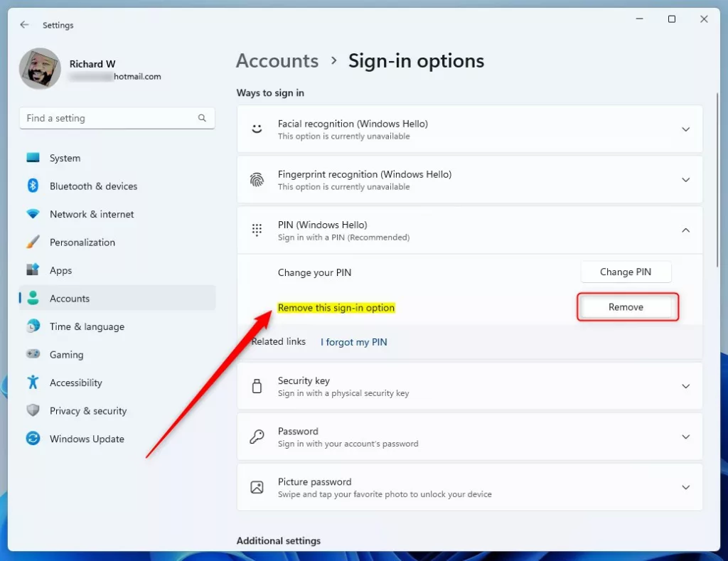Click the Password key icon

point(257,437)
